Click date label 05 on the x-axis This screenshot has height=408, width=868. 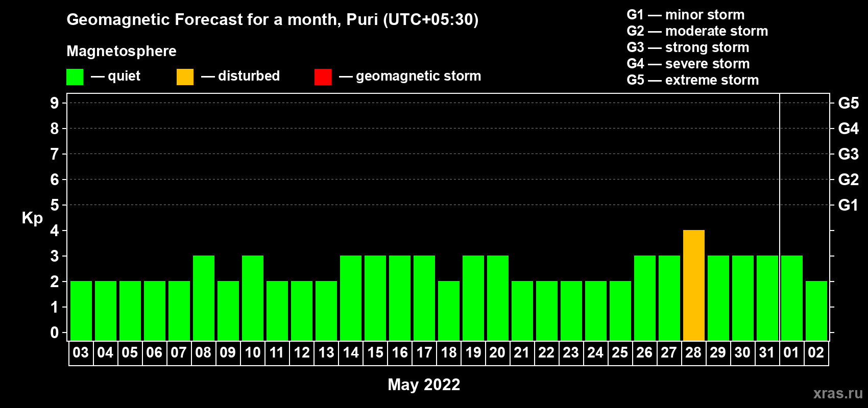click(x=130, y=352)
